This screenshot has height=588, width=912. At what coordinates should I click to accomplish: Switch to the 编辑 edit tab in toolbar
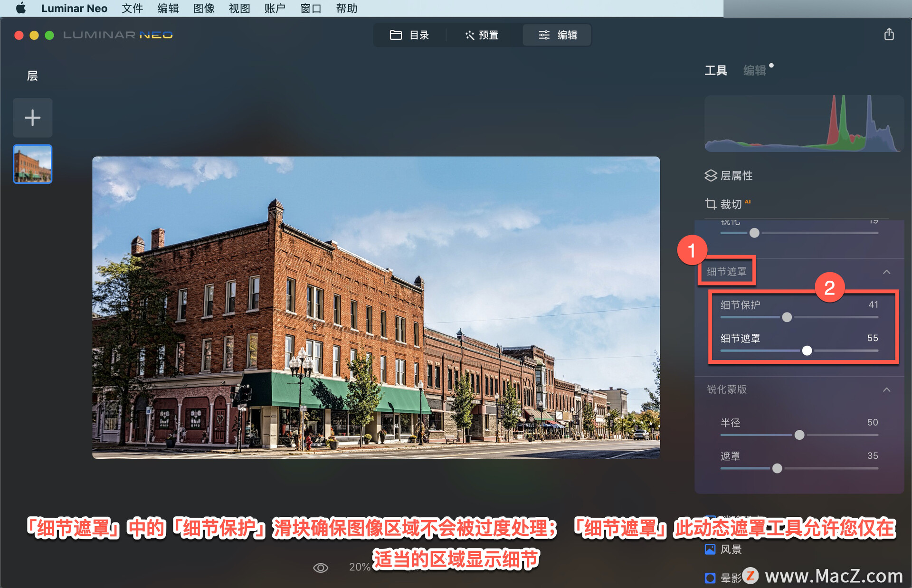click(557, 35)
